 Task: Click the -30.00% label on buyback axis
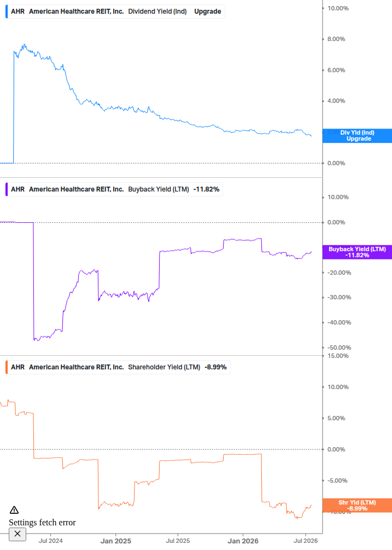pyautogui.click(x=339, y=298)
